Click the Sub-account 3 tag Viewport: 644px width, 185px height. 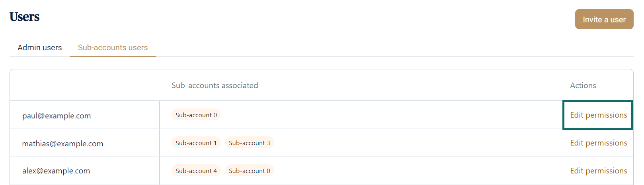tap(249, 143)
